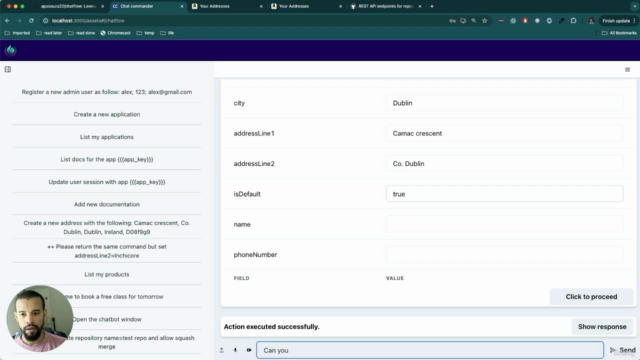The height and width of the screenshot is (360, 640).
Task: Click the site info icon in the address bar
Action: tap(45, 20)
